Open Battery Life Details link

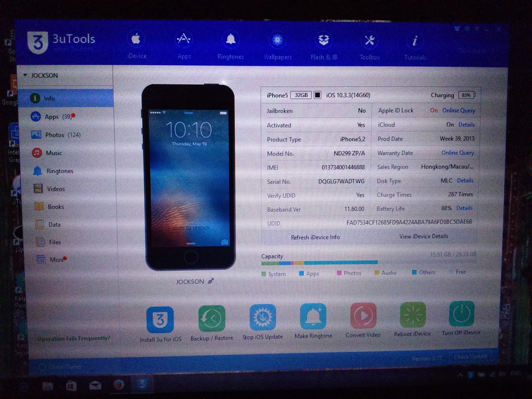[x=464, y=208]
